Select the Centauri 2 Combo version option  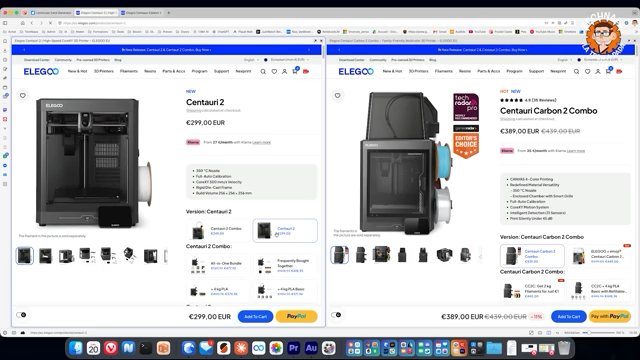coord(218,231)
